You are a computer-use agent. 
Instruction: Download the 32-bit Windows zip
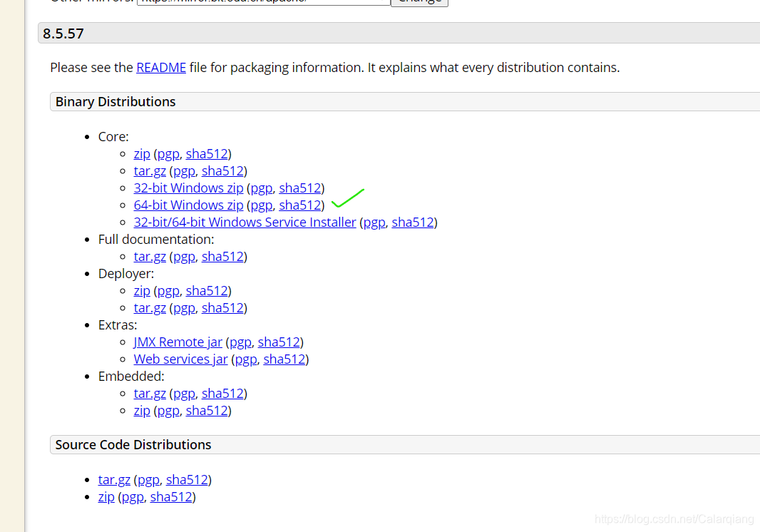(188, 188)
